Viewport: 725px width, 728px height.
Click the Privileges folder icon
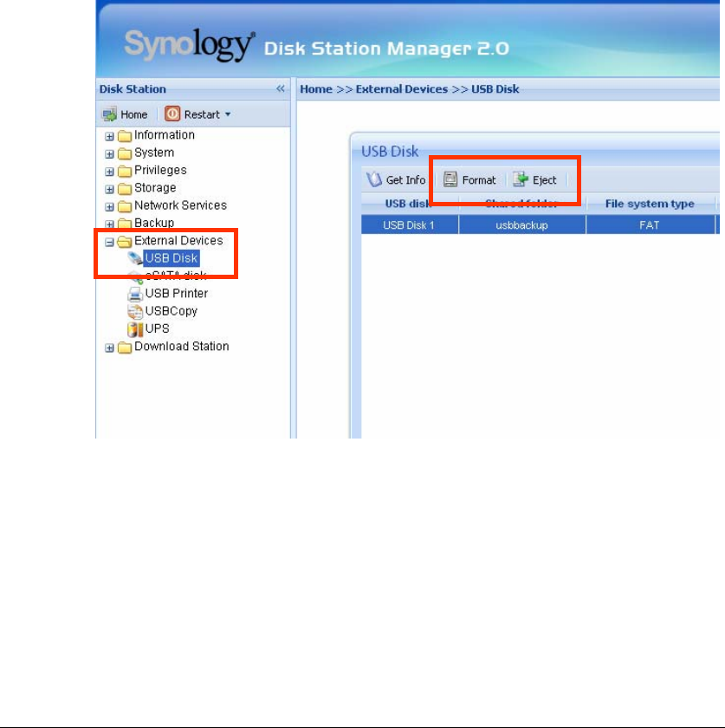(x=125, y=171)
